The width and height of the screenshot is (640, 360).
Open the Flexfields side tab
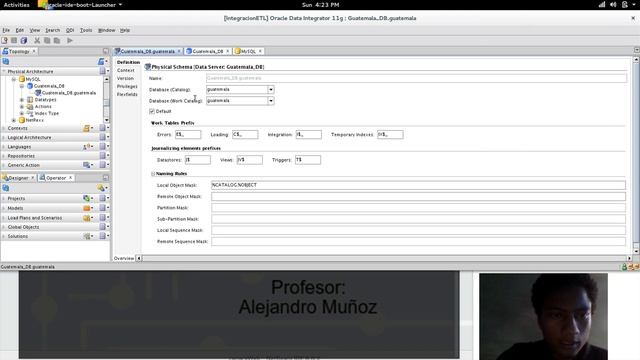click(x=127, y=94)
